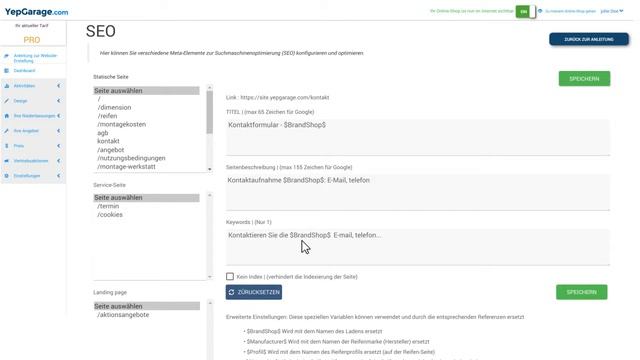Click the Statische Seite list scrollbar thumb
The width and height of the screenshot is (640, 360).
coord(210,112)
